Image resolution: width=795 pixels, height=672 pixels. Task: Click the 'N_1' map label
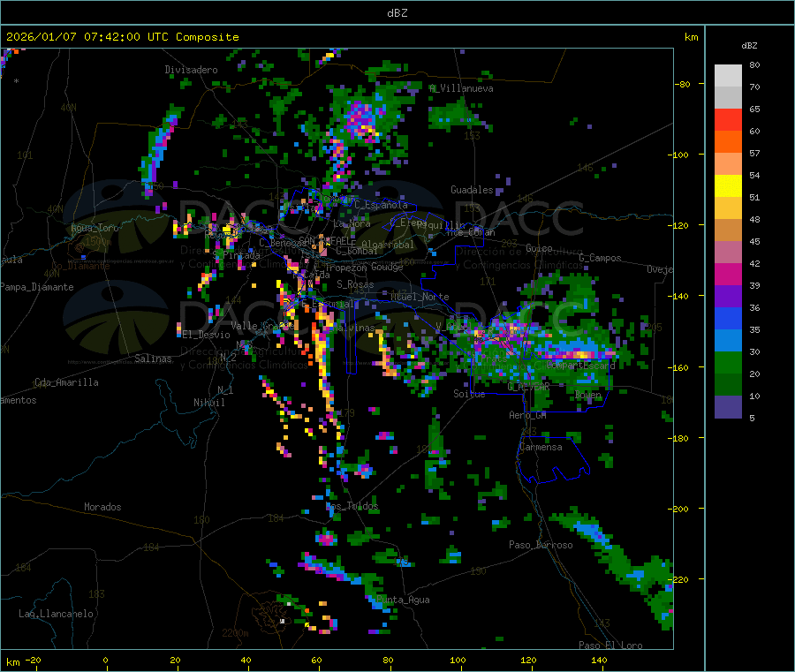coord(225,389)
